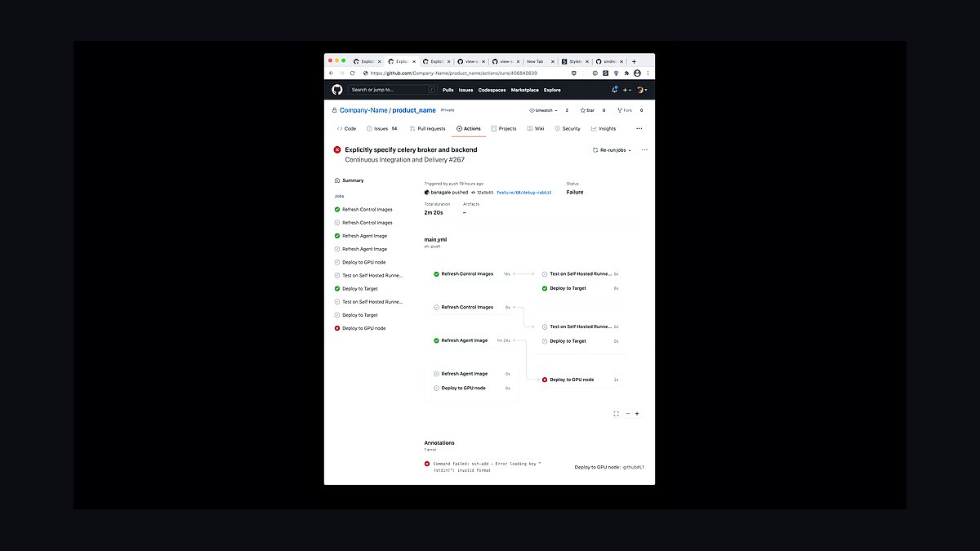Image resolution: width=980 pixels, height=551 pixels.
Task: Go to the Code tab
Action: (x=346, y=128)
